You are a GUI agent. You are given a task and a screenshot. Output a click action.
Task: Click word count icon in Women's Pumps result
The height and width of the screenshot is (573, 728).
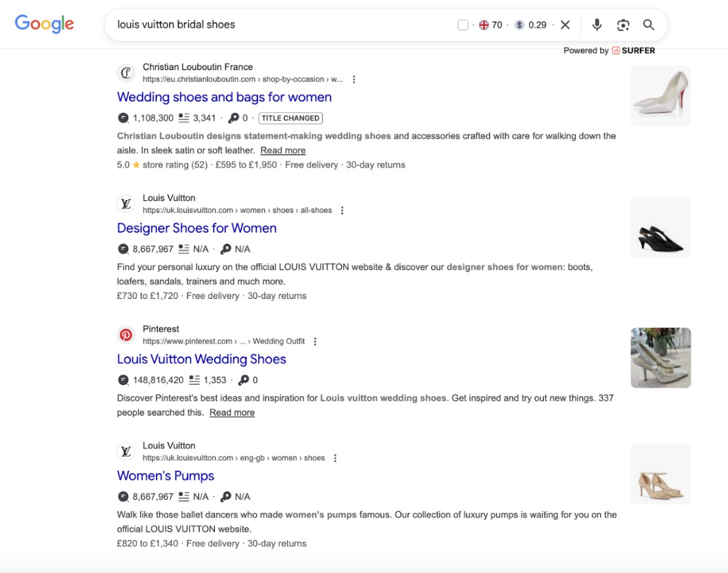click(184, 497)
